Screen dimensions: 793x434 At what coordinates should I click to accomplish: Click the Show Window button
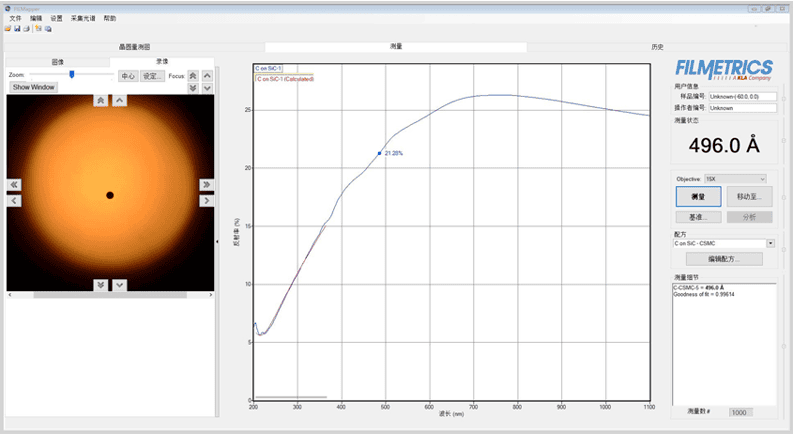33,87
